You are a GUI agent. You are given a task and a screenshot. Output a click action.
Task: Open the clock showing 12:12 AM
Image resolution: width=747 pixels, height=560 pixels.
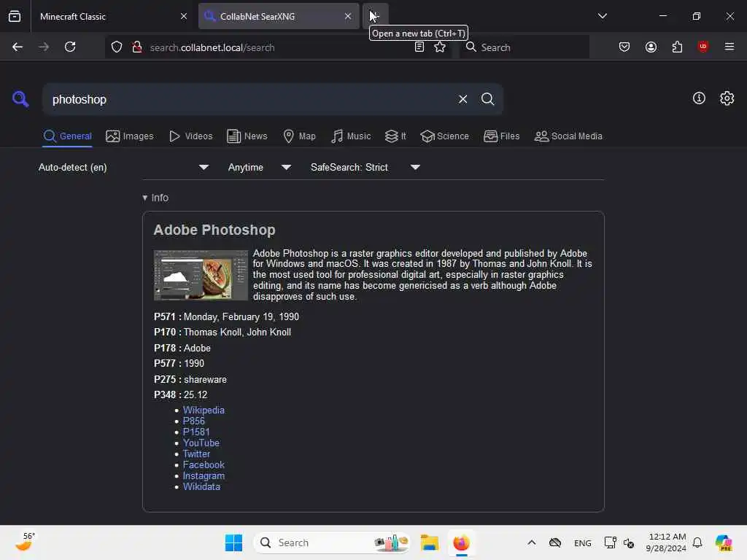click(x=665, y=542)
